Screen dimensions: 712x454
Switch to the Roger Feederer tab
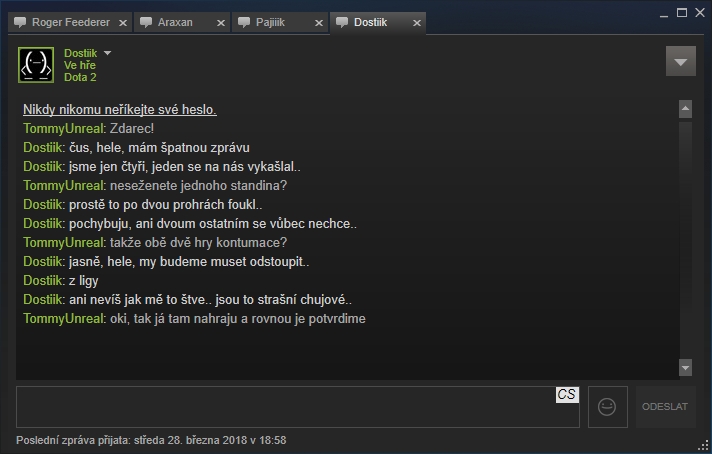tap(70, 22)
